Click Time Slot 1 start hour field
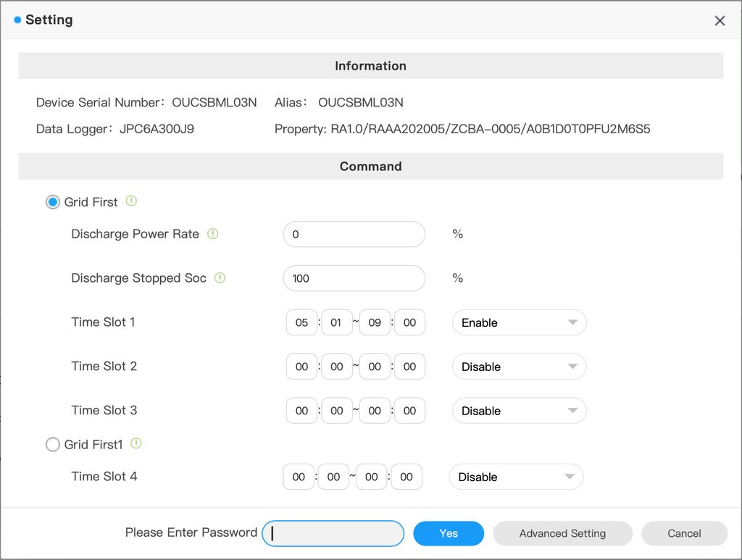Screen dimensions: 742x560 click(301, 322)
